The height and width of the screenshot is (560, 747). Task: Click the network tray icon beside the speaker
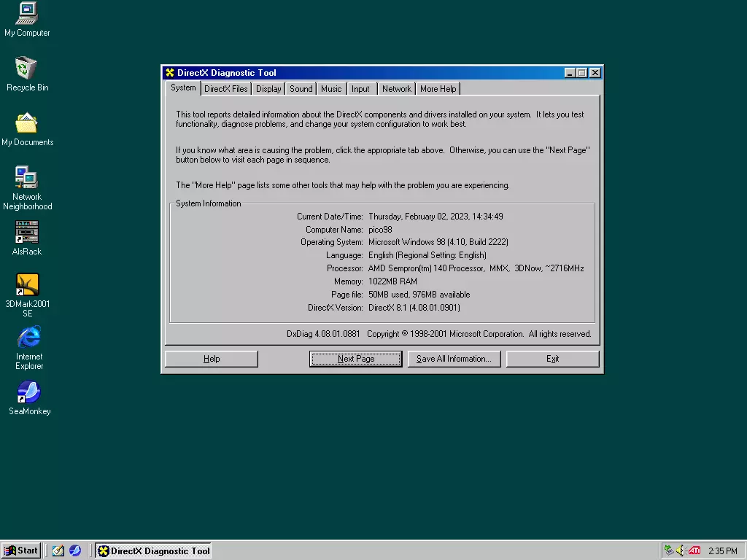(669, 551)
